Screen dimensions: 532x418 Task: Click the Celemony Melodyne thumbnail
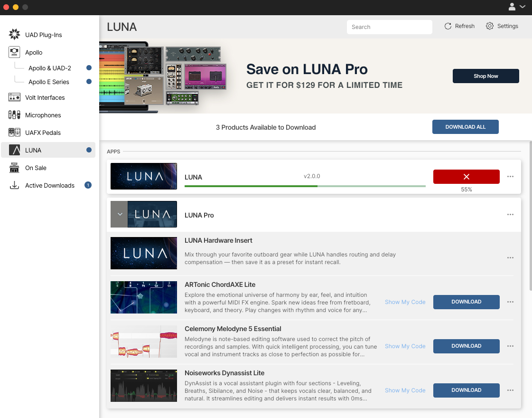pyautogui.click(x=143, y=341)
